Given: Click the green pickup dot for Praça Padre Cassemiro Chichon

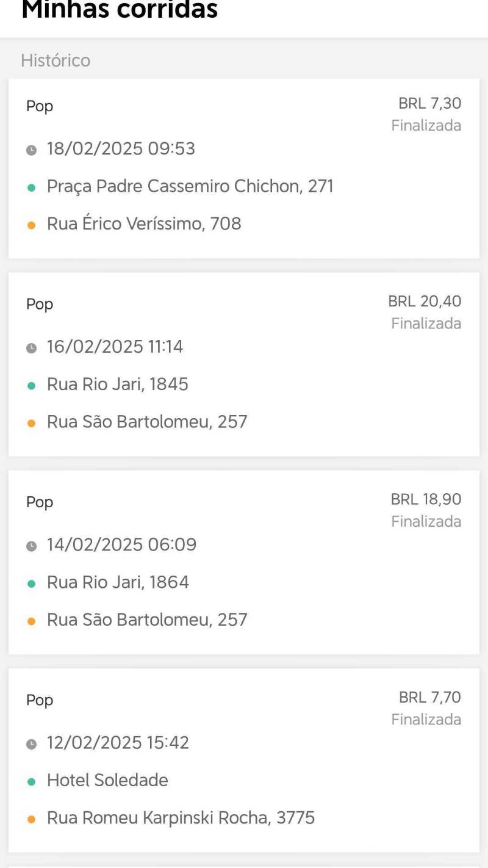Looking at the screenshot, I should click(x=32, y=187).
